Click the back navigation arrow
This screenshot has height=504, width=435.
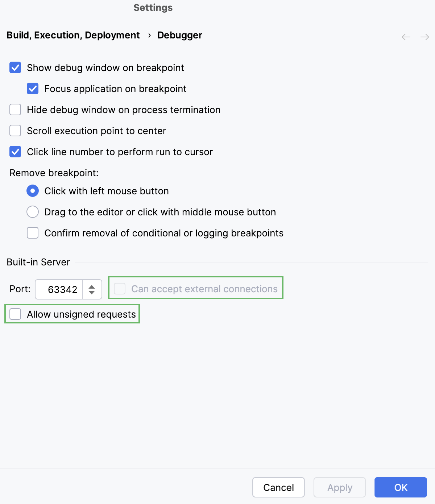pyautogui.click(x=406, y=37)
